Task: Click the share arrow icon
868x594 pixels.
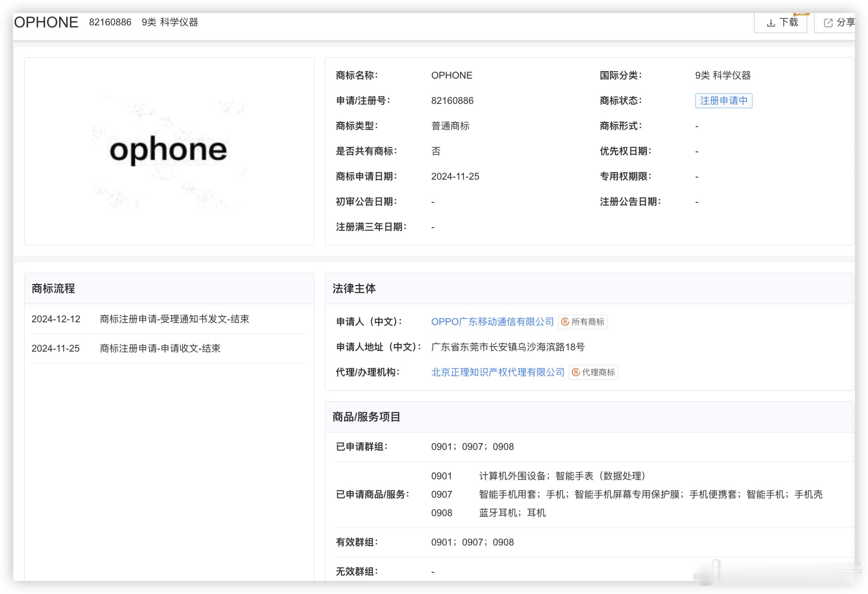Action: point(828,23)
